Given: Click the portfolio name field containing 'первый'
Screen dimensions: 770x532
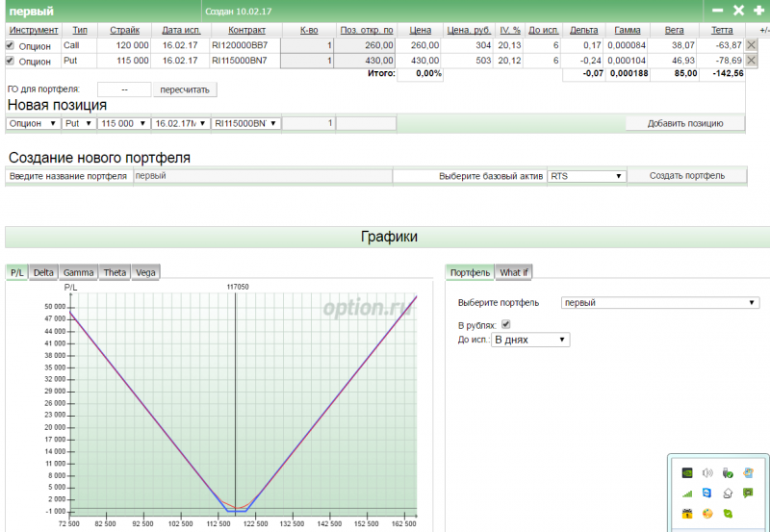Looking at the screenshot, I should 263,176.
